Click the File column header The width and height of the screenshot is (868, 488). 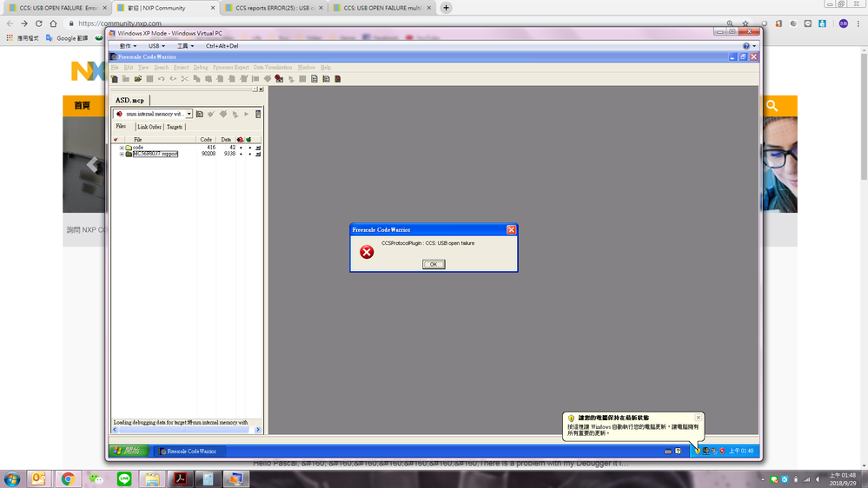(161, 140)
